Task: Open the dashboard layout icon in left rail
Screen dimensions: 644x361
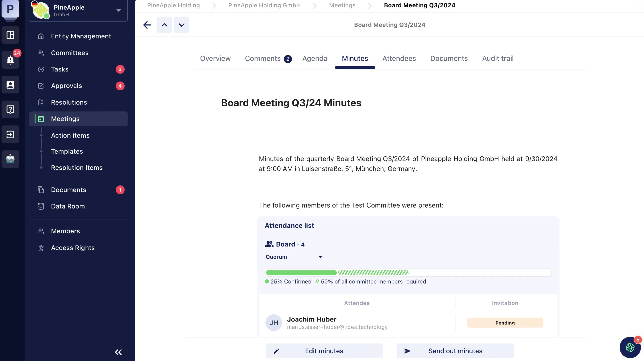Action: coord(10,35)
